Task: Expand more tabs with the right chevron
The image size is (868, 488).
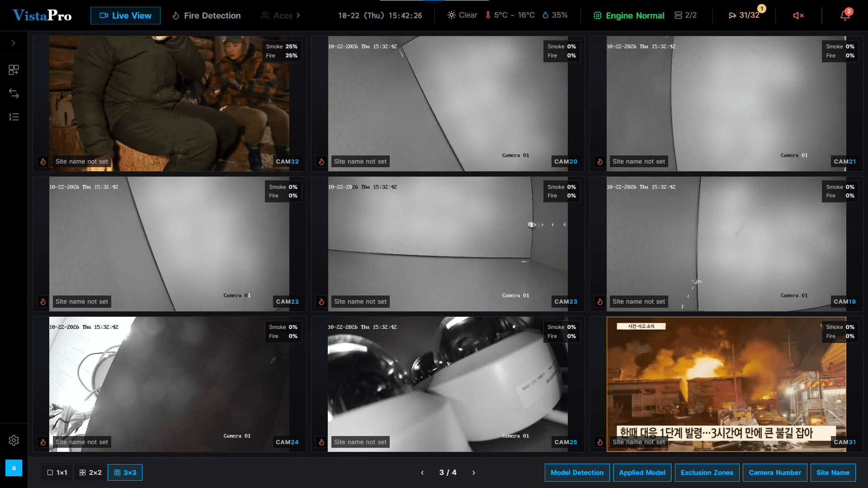Action: click(x=298, y=15)
